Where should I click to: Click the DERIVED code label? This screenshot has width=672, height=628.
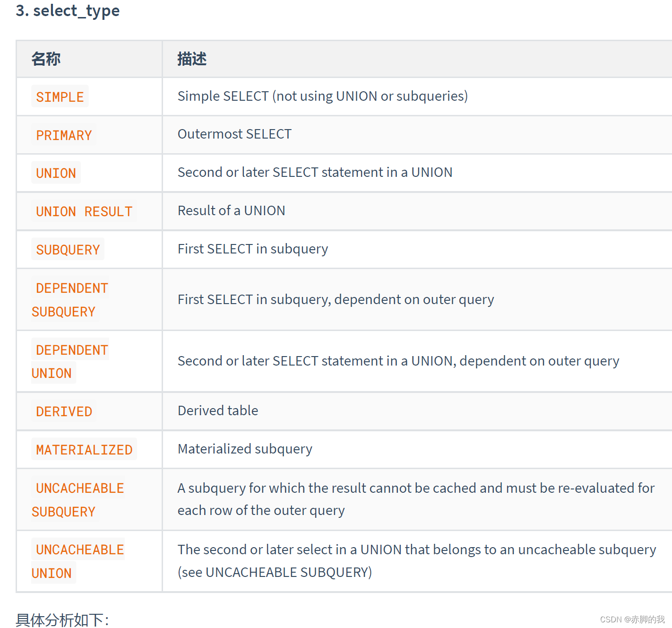64,411
